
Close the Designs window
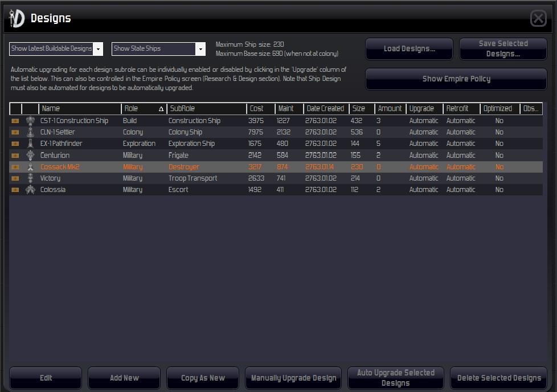538,18
